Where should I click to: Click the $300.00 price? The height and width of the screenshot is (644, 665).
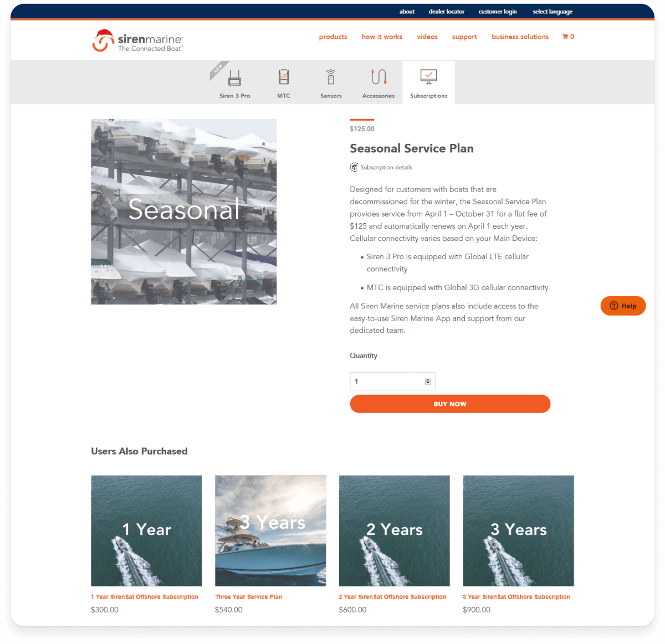coord(105,610)
